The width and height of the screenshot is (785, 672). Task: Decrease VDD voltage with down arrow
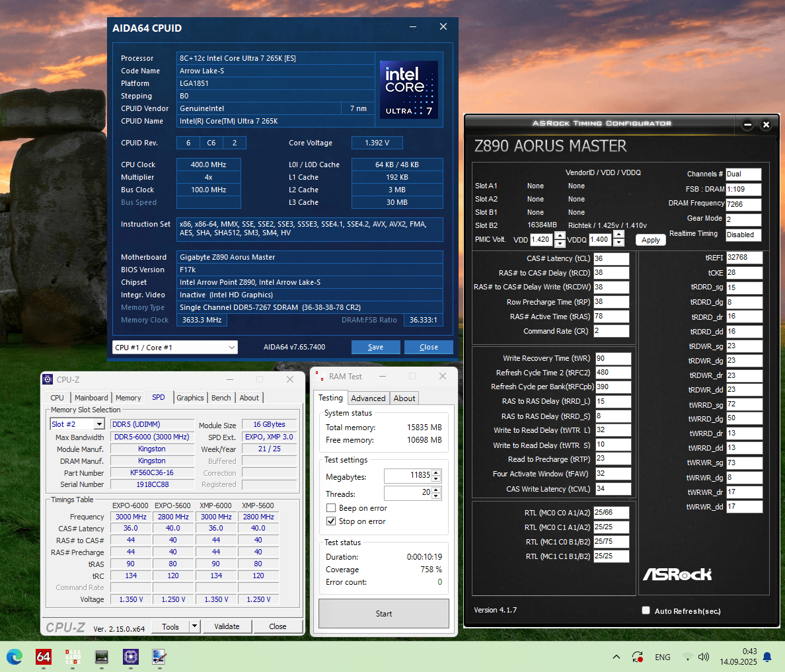560,243
